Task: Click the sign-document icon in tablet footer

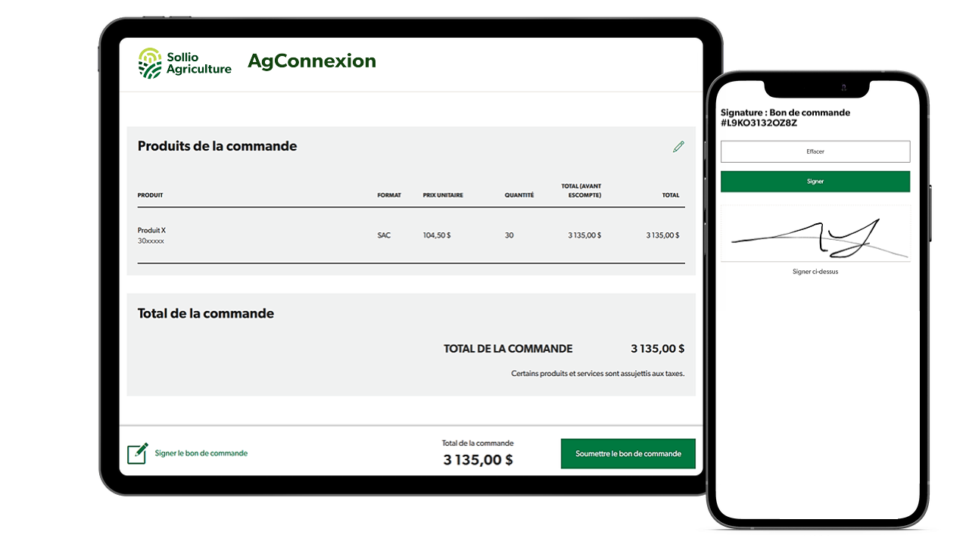Action: [137, 453]
